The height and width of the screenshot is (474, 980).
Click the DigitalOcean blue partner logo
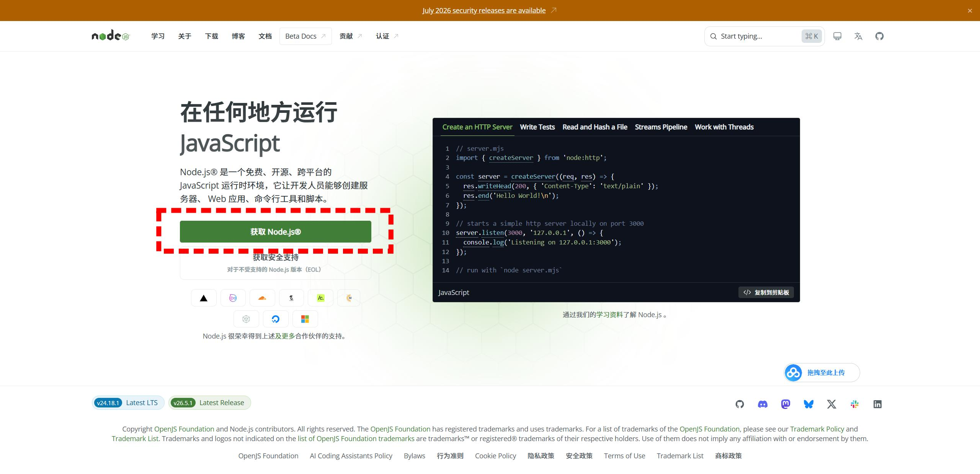coord(276,319)
